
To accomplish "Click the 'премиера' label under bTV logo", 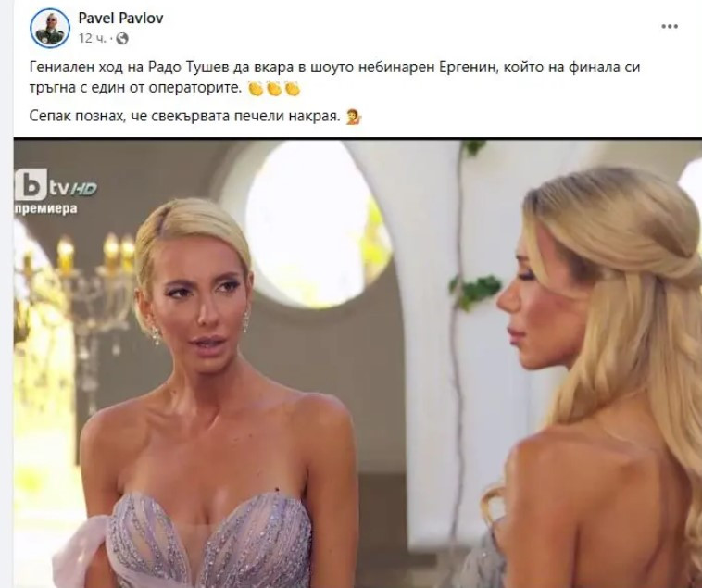I will pos(46,208).
